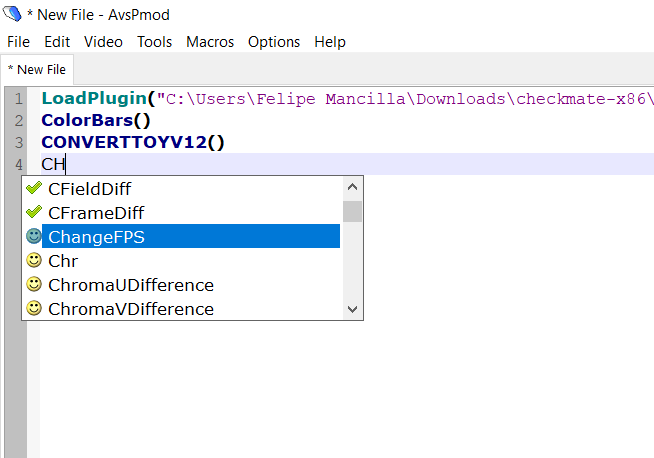The width and height of the screenshot is (654, 458).
Task: Click the autocomplete list scroll down arrow
Action: 352,309
